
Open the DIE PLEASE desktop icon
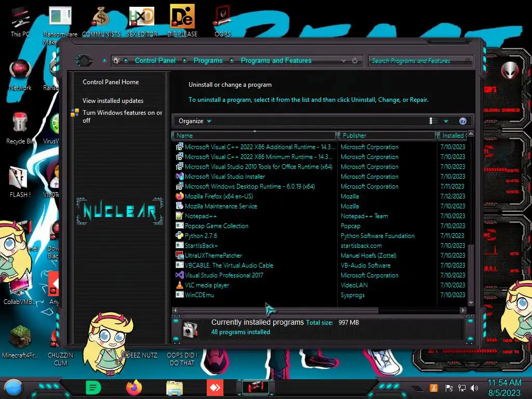[182, 21]
